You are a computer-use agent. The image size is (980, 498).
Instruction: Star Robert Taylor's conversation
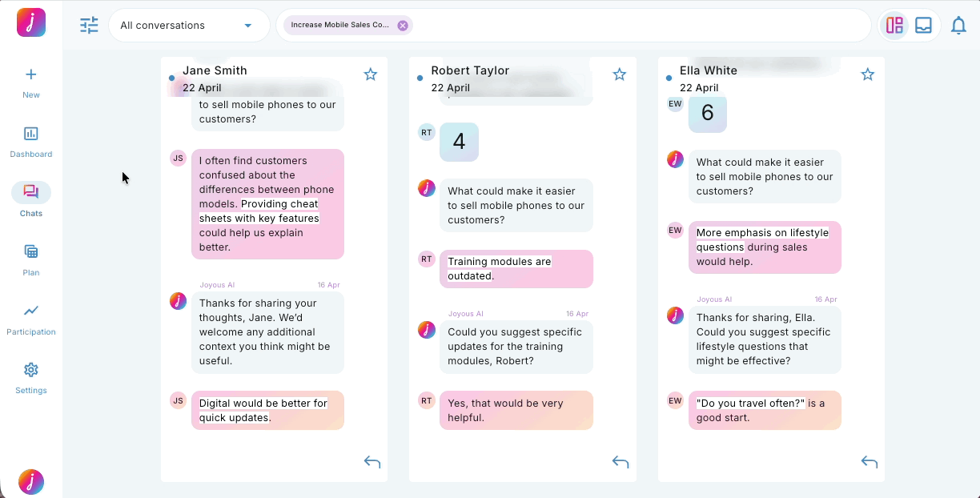pyautogui.click(x=620, y=74)
